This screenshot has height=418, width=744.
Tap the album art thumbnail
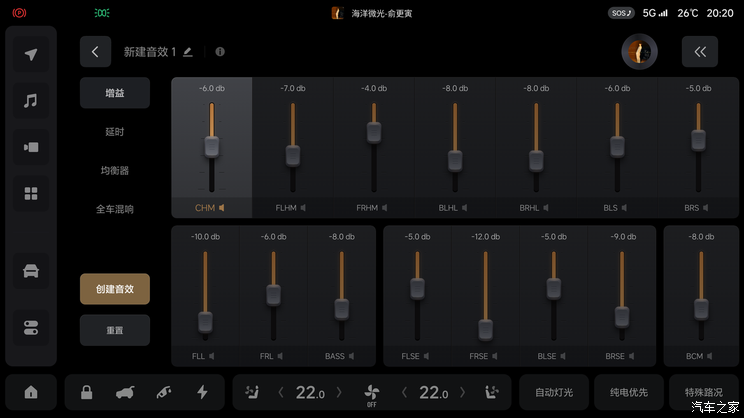(639, 52)
